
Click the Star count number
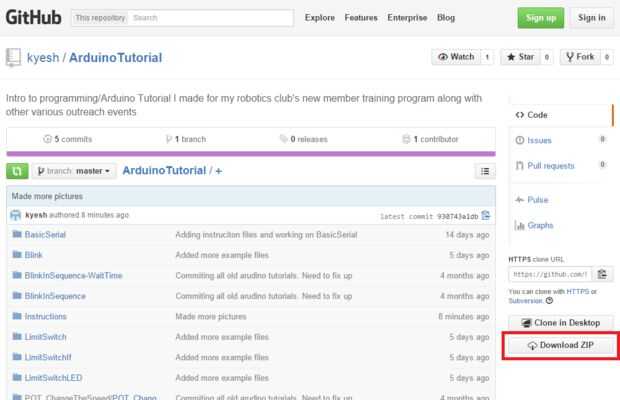click(547, 57)
